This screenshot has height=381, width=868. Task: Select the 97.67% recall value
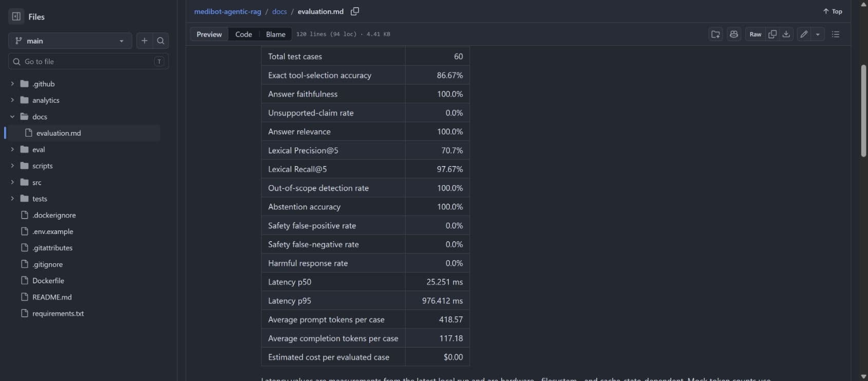(450, 169)
